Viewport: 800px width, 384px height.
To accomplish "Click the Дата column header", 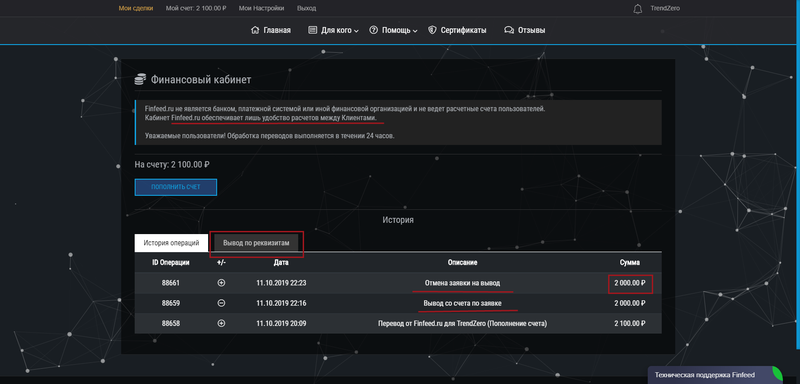I will (281, 263).
